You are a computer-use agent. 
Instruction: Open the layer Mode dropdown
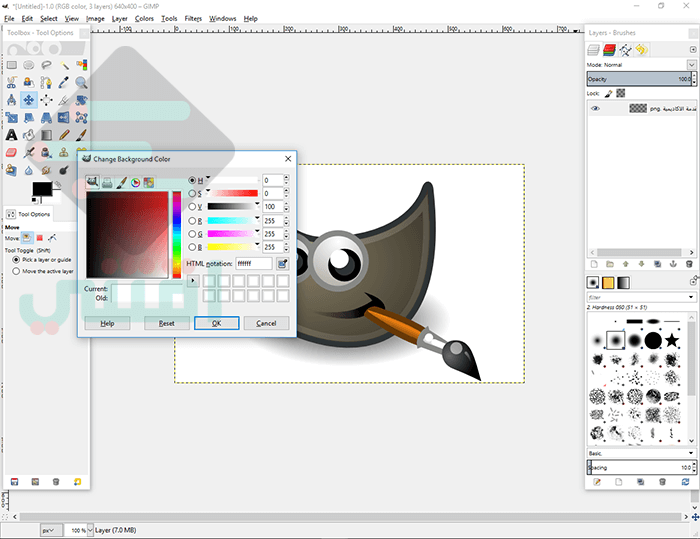pyautogui.click(x=691, y=65)
